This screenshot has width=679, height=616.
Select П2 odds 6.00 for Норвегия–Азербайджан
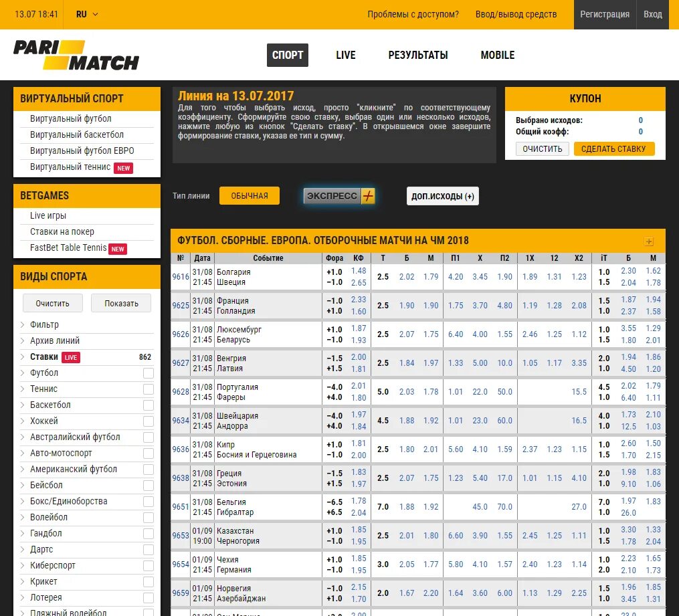click(504, 593)
